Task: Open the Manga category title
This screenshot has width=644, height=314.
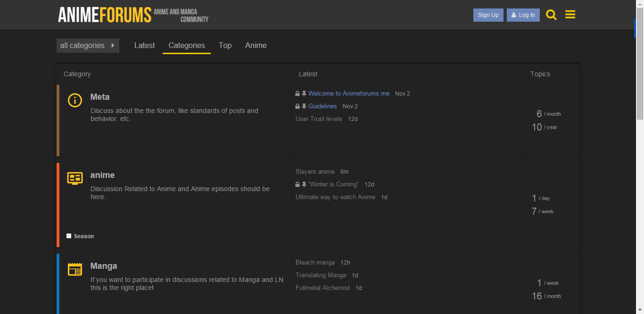Action: 104,266
